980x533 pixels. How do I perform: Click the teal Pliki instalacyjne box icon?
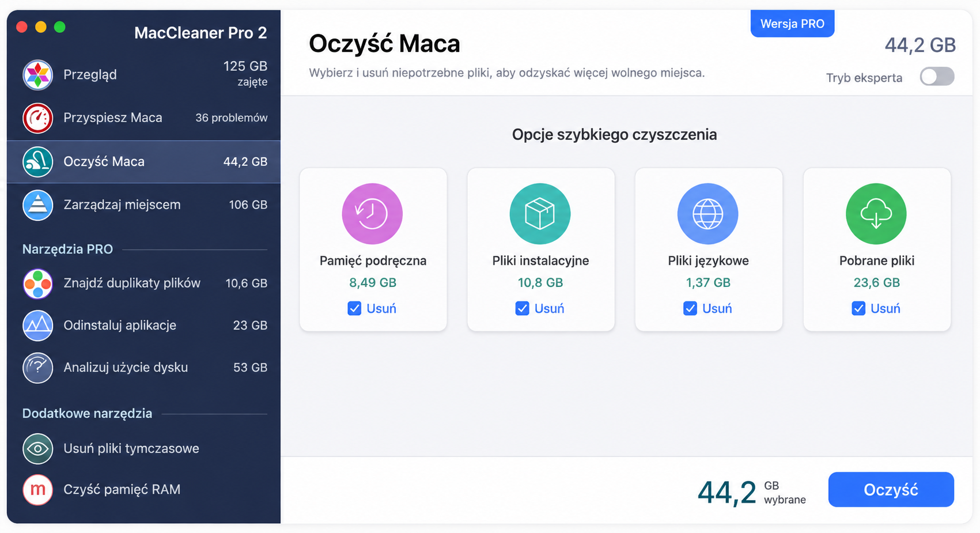pyautogui.click(x=540, y=214)
